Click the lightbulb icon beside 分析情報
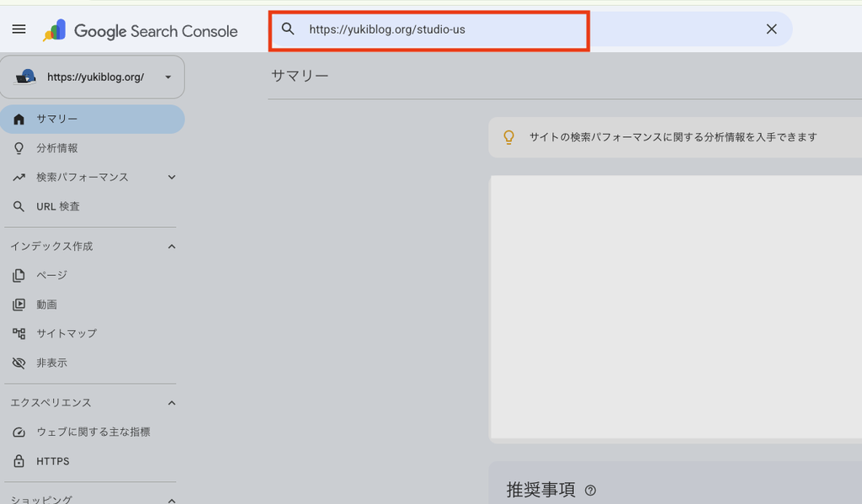 click(19, 148)
